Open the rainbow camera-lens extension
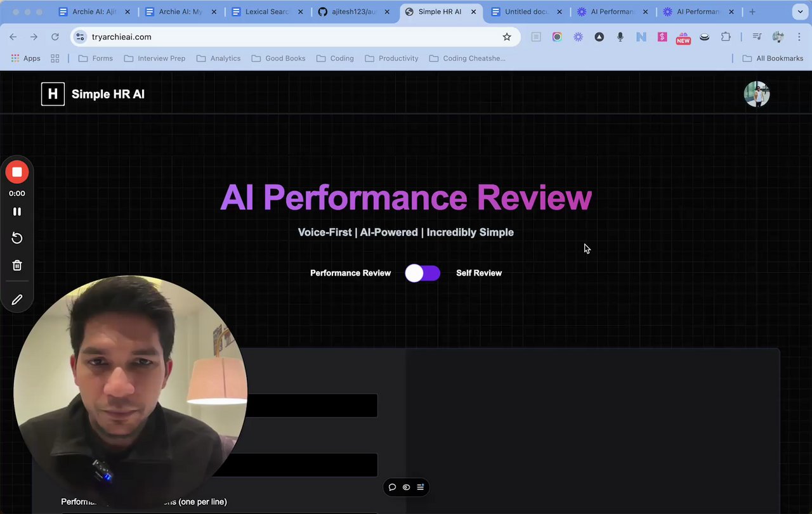This screenshot has width=812, height=514. click(x=557, y=37)
